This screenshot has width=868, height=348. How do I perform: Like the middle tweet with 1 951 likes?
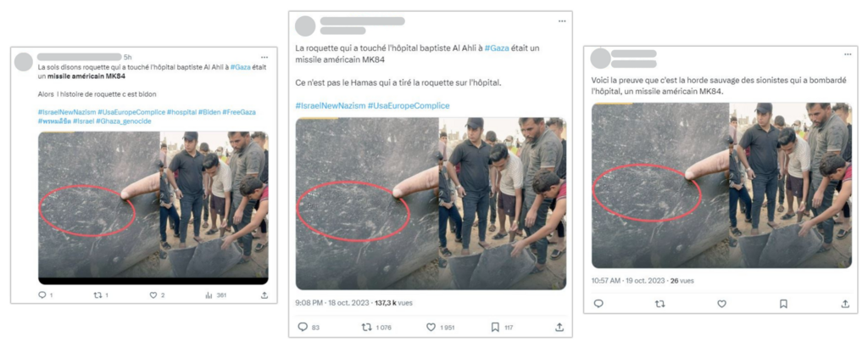[x=431, y=327]
